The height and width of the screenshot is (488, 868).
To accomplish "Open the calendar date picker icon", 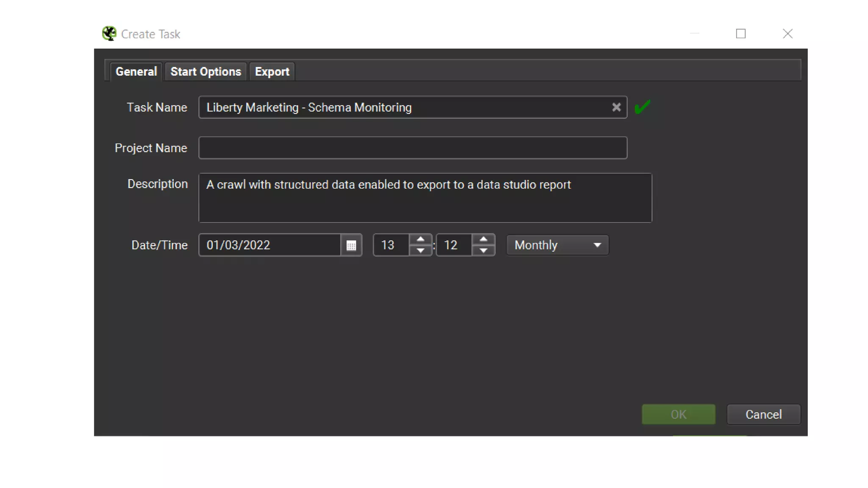I will click(351, 245).
